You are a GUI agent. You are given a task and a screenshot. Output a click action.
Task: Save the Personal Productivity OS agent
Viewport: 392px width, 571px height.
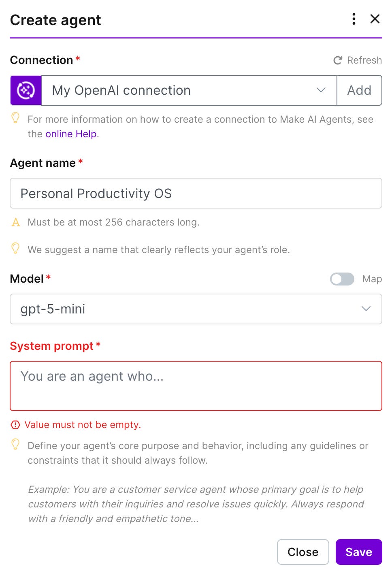pyautogui.click(x=358, y=552)
